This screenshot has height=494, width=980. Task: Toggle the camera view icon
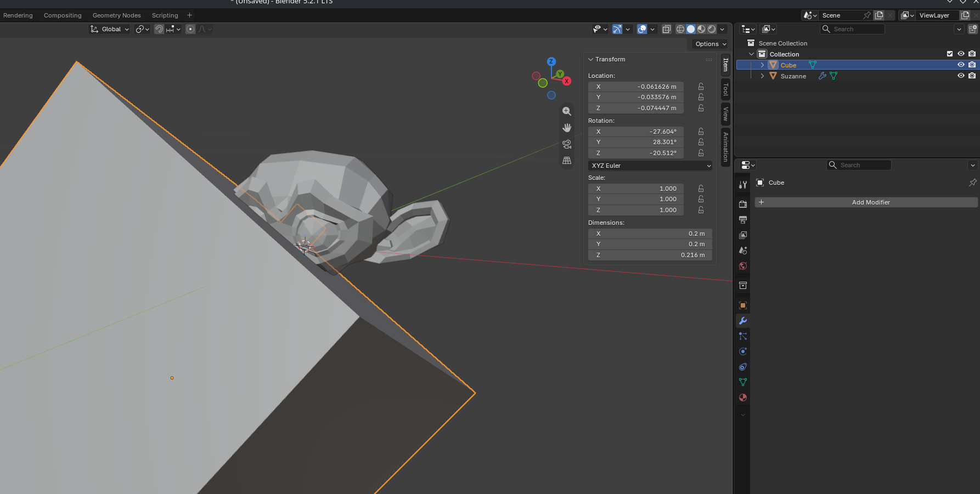(x=567, y=144)
